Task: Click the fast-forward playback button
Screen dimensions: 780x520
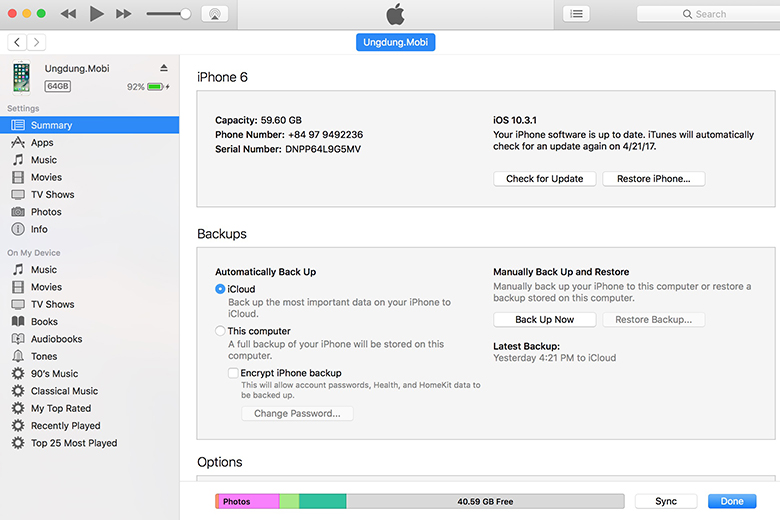Action: (x=124, y=14)
